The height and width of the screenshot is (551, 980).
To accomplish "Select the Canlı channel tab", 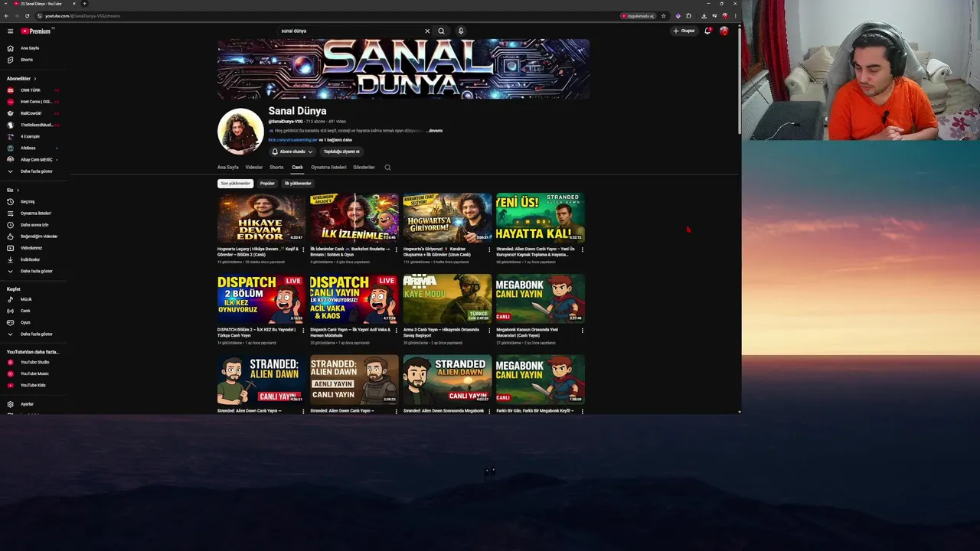I will 297,167.
